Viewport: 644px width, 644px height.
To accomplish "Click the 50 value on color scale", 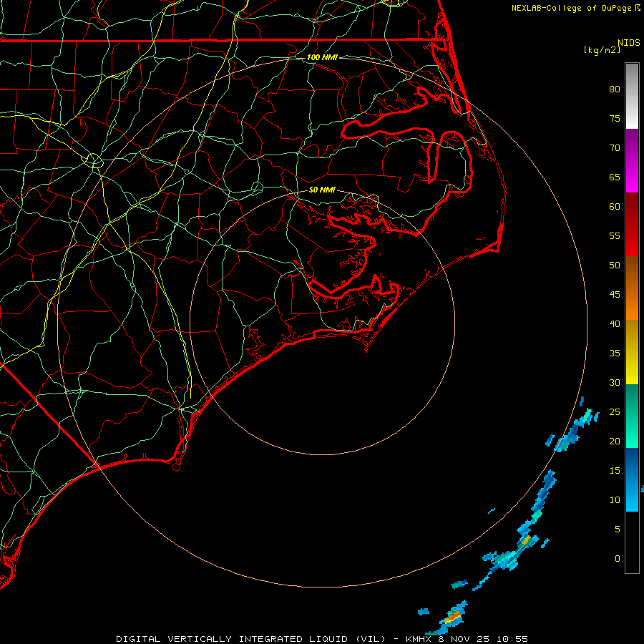I will pos(615,265).
